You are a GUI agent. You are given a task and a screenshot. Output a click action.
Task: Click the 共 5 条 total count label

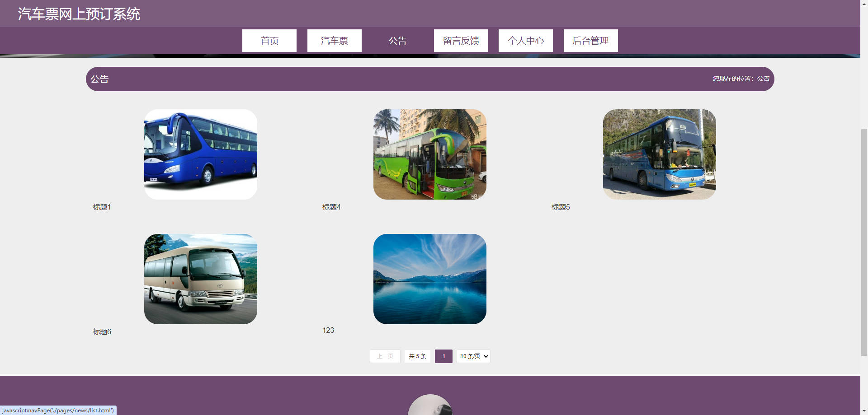point(417,356)
